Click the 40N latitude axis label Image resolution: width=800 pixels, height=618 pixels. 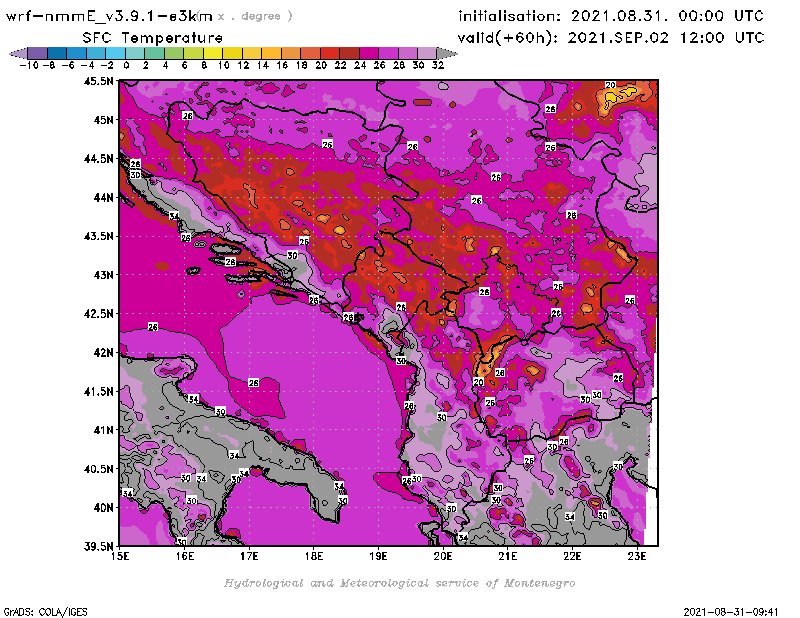[x=103, y=508]
